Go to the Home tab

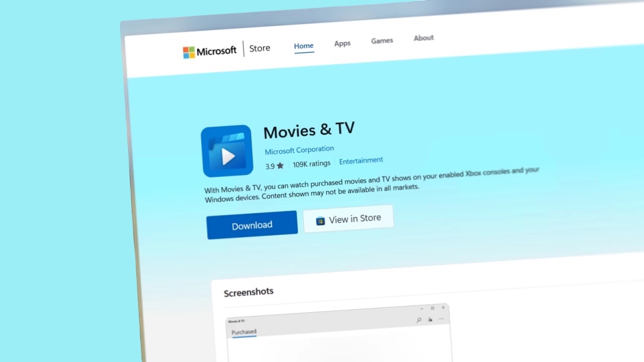pos(303,46)
